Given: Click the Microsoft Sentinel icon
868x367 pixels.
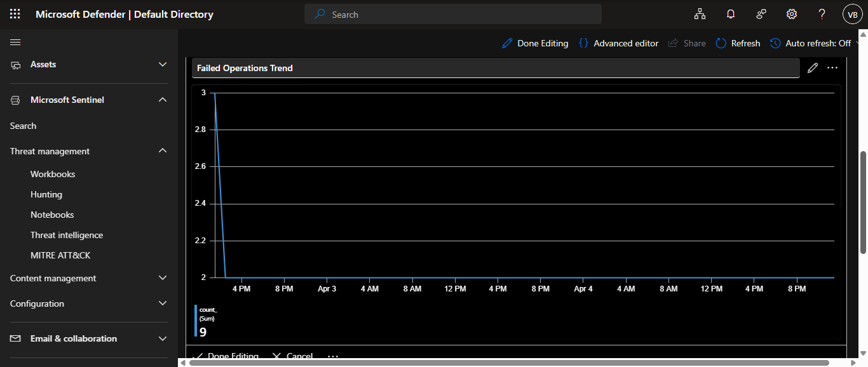Looking at the screenshot, I should 16,100.
